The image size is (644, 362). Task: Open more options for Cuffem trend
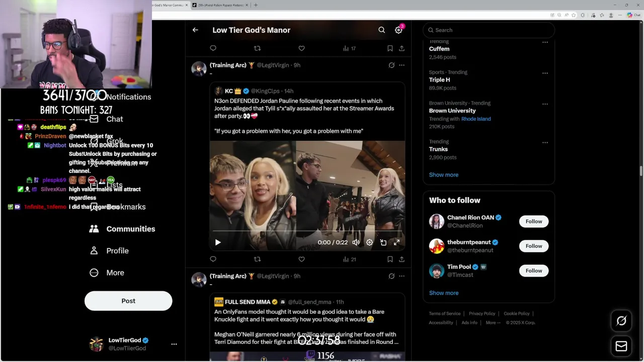click(545, 42)
